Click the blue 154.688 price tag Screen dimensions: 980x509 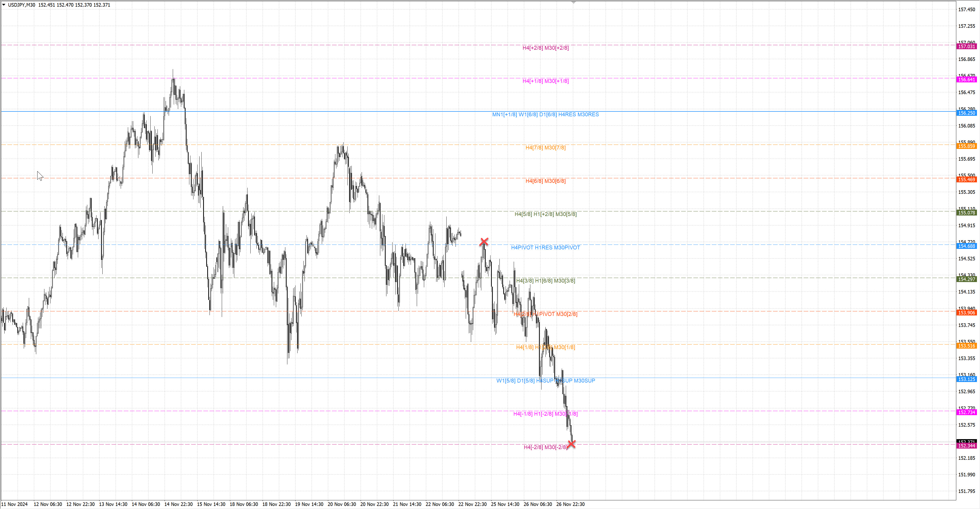[x=966, y=246]
